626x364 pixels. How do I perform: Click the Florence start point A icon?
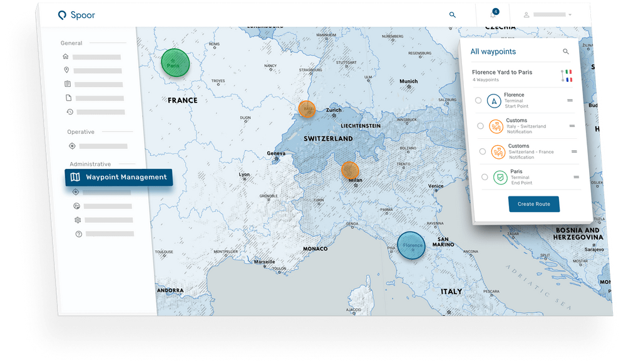point(494,101)
